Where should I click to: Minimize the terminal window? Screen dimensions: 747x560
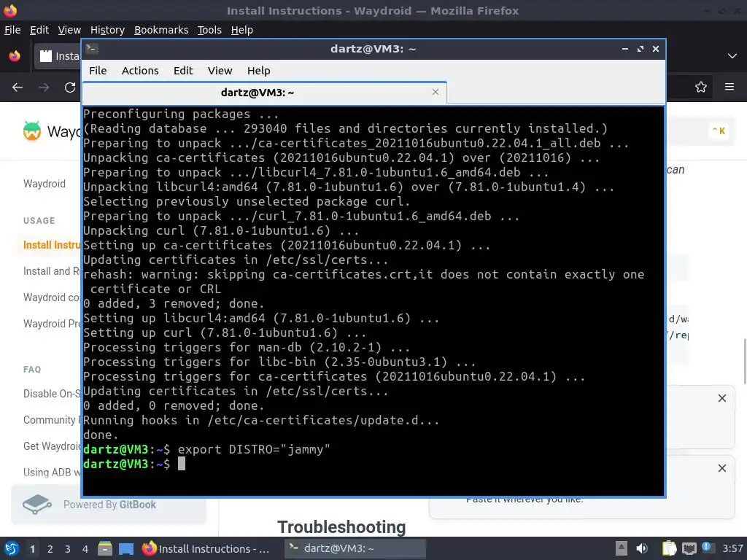tap(625, 49)
